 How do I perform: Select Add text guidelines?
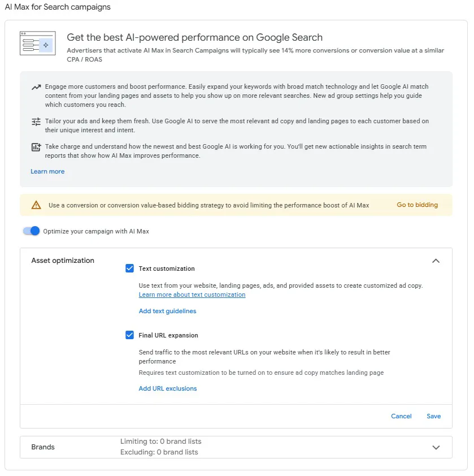pos(167,311)
